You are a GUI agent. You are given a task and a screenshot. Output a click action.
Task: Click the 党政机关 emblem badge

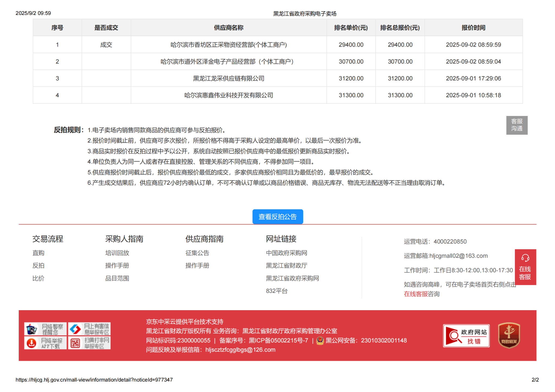[509, 335]
